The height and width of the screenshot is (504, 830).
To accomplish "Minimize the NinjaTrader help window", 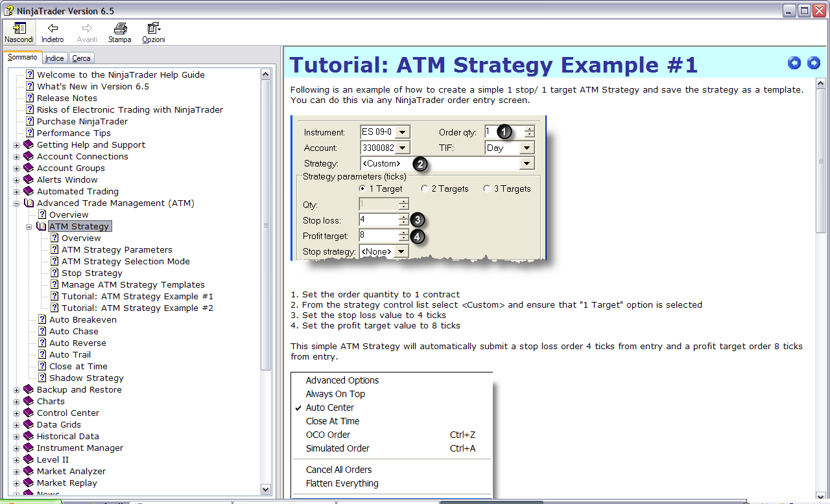I will 789,10.
